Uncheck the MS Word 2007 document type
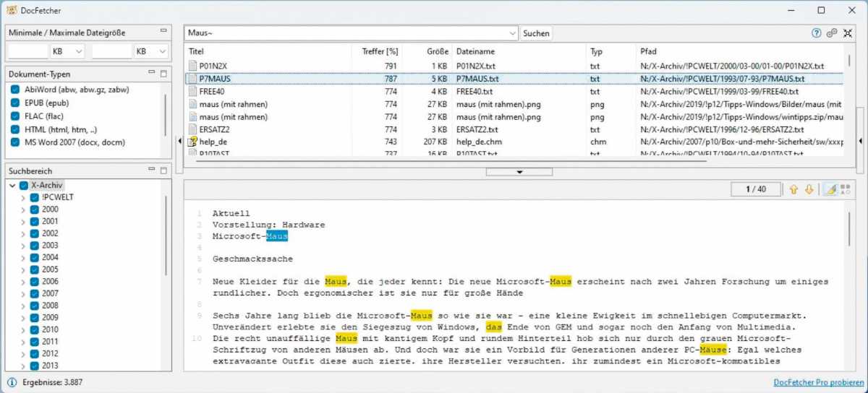Image resolution: width=868 pixels, height=393 pixels. (x=15, y=142)
